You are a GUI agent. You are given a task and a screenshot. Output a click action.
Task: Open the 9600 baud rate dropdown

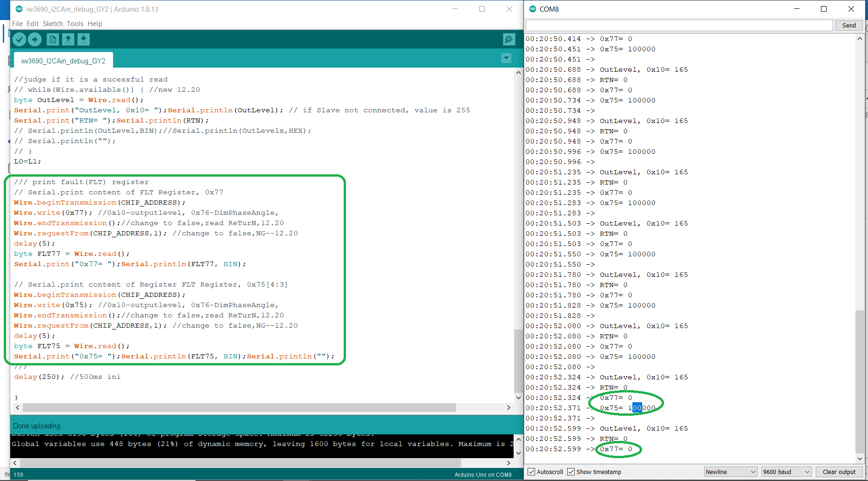pyautogui.click(x=786, y=472)
